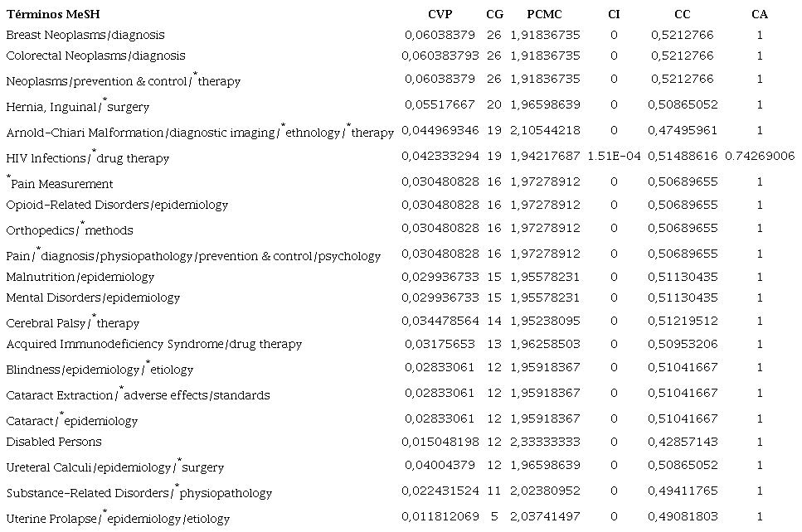Viewport: 802px width, 532px height.
Task: Click the CVP column header
Action: click(x=440, y=15)
